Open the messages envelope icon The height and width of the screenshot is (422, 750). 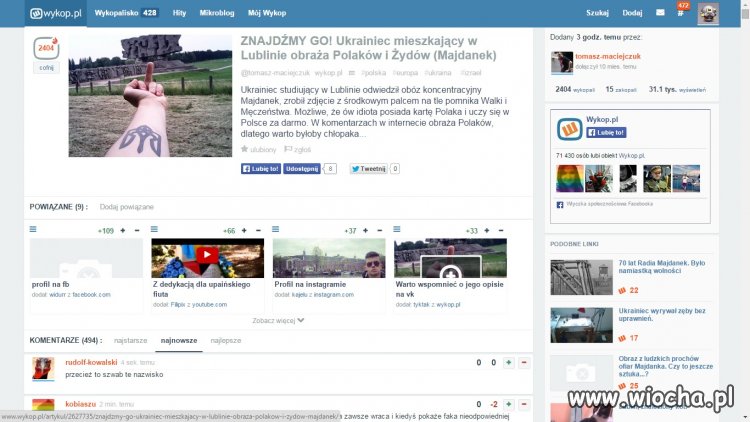click(660, 12)
